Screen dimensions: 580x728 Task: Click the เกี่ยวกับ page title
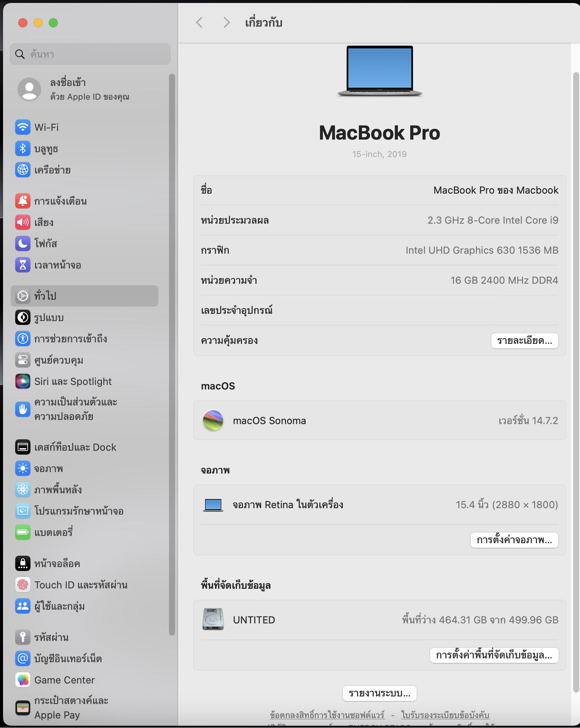tap(263, 22)
